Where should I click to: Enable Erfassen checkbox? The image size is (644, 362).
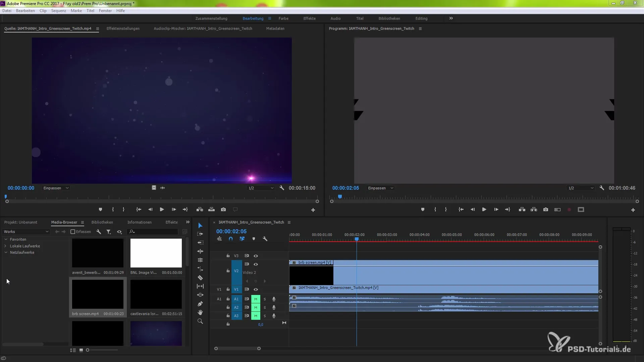tap(73, 232)
